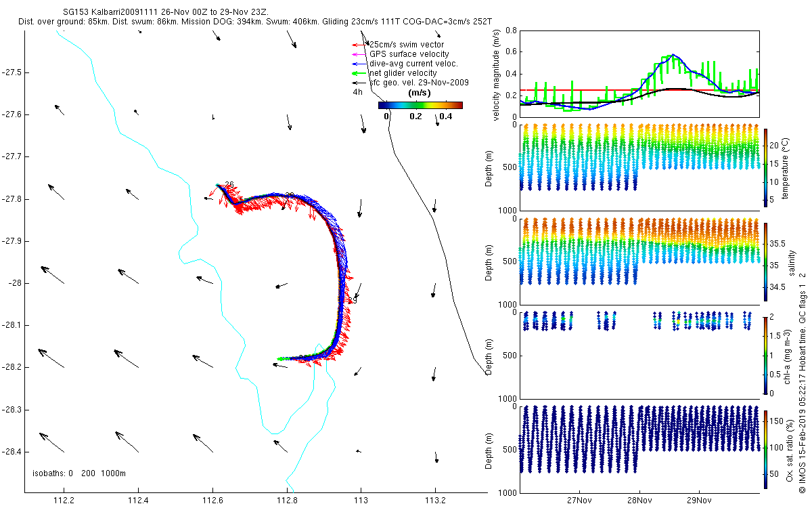Click the '4h' label under legend
Screen dimensions: 812x508
357,92
